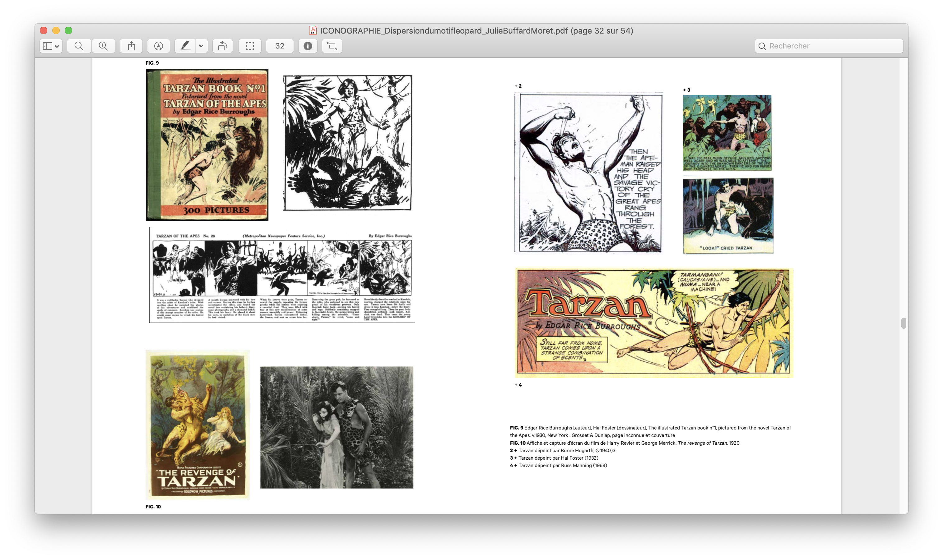The width and height of the screenshot is (943, 560).
Task: Select the highlight pen tool
Action: point(185,46)
